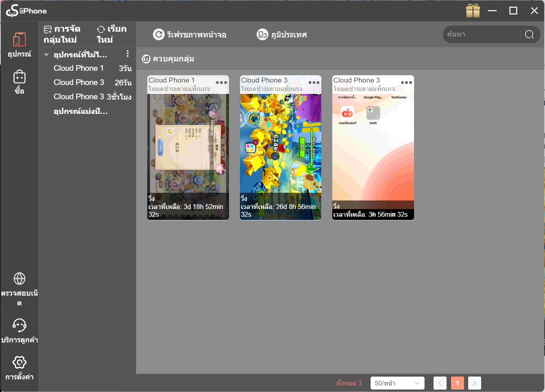Click the magnifier search icon
Viewport: 545px width, 392px height.
(529, 35)
